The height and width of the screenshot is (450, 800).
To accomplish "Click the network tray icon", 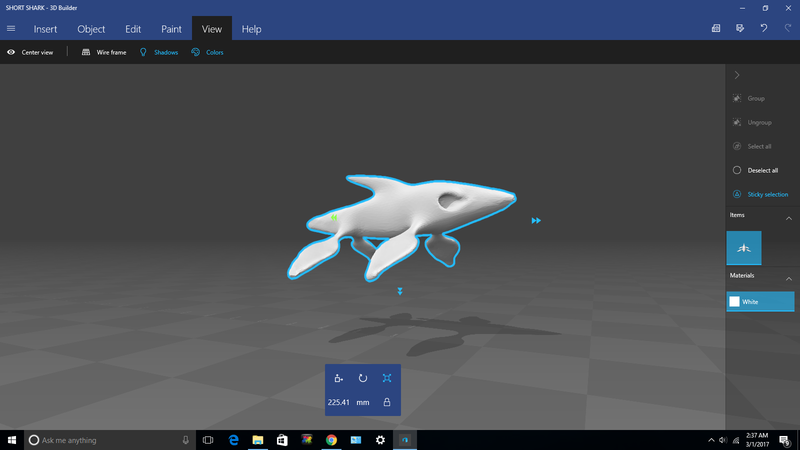I will point(736,440).
